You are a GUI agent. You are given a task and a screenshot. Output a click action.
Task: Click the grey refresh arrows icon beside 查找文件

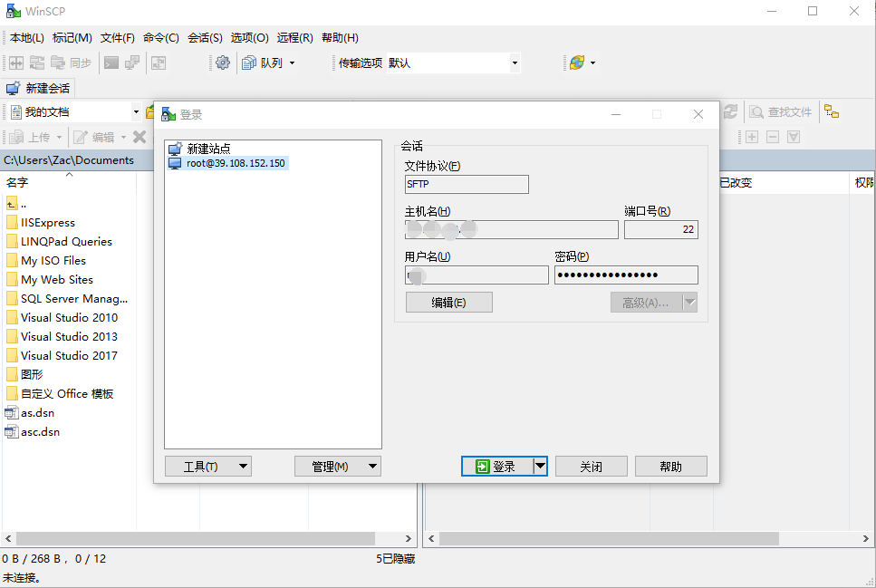[x=730, y=111]
